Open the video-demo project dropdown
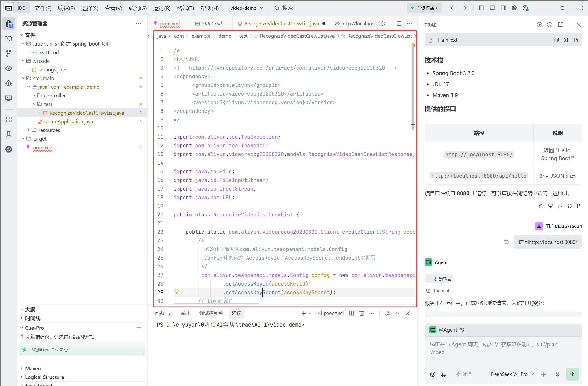The image size is (588, 386). [246, 8]
